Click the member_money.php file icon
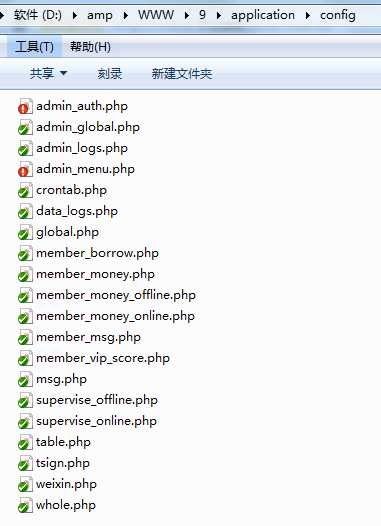The width and height of the screenshot is (381, 526). tap(25, 274)
